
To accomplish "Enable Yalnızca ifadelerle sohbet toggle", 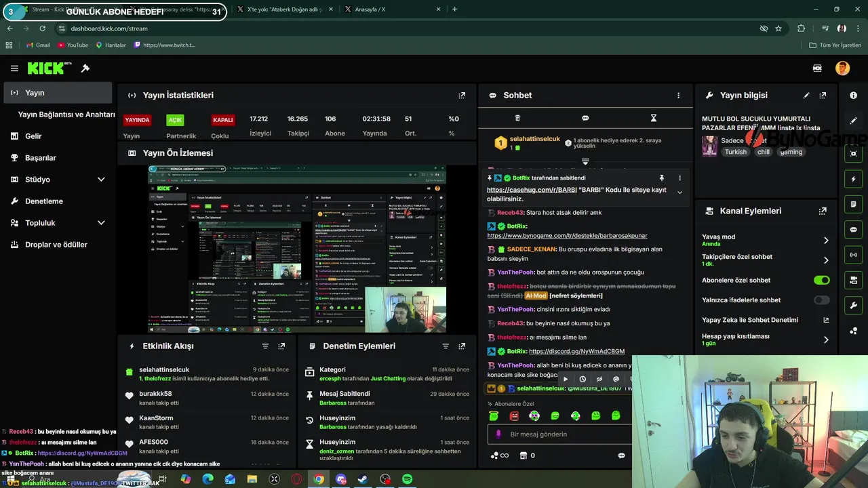I will [x=821, y=300].
